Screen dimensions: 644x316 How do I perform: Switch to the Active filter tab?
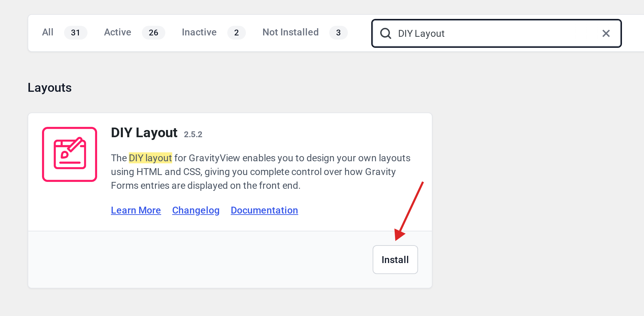117,32
